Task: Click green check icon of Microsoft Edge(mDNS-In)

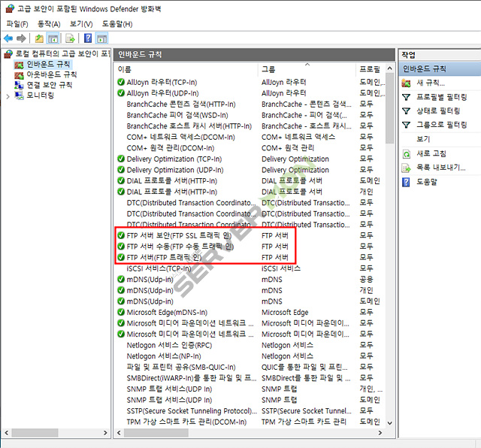Action: tap(121, 312)
